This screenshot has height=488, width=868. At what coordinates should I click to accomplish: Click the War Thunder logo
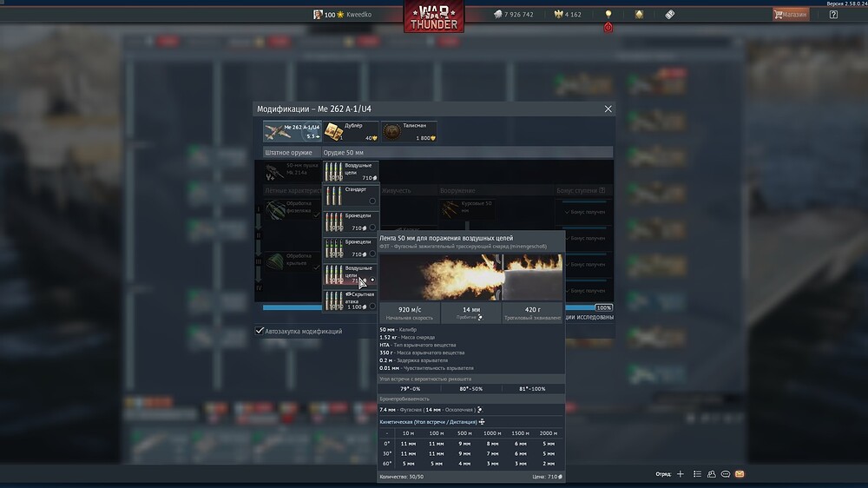(x=433, y=16)
